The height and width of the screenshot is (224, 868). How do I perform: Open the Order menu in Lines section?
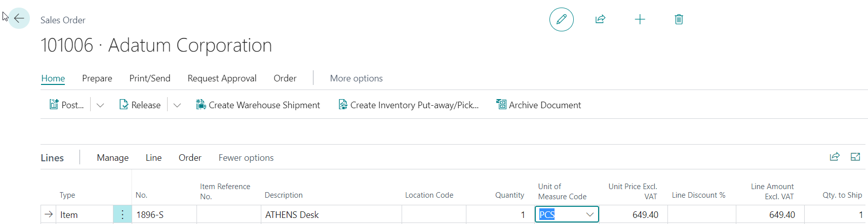190,158
